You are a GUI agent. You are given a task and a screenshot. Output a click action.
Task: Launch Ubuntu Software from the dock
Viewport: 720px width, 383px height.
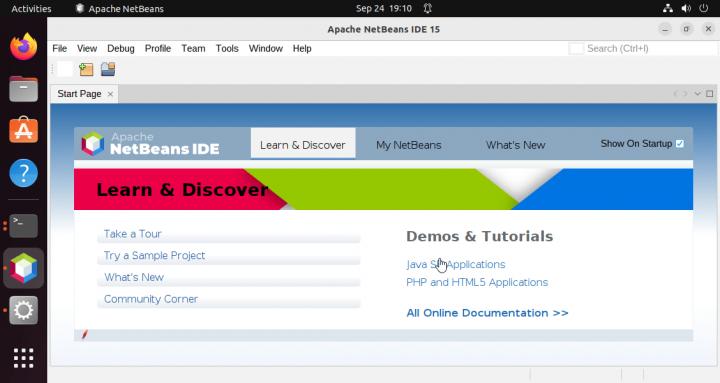tap(23, 130)
